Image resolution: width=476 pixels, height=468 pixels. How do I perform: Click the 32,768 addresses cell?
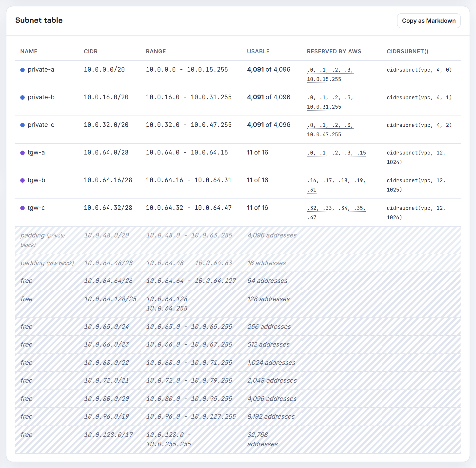[x=263, y=439]
